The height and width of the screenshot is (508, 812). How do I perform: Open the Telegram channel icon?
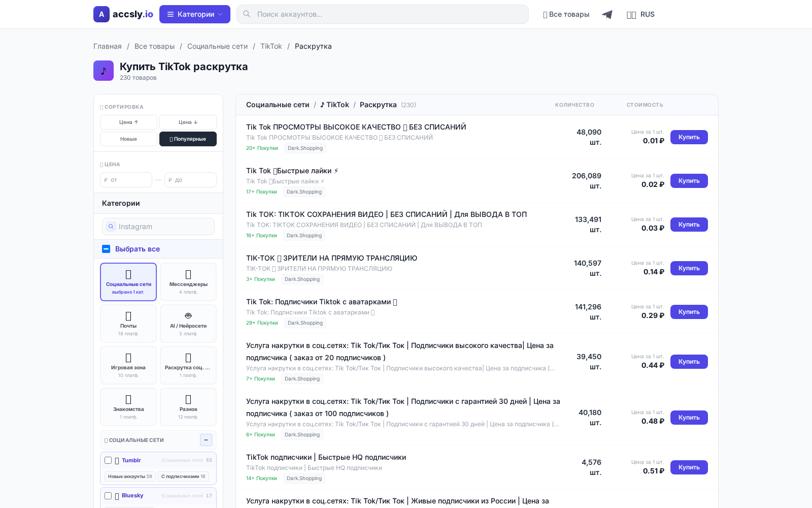tap(607, 14)
